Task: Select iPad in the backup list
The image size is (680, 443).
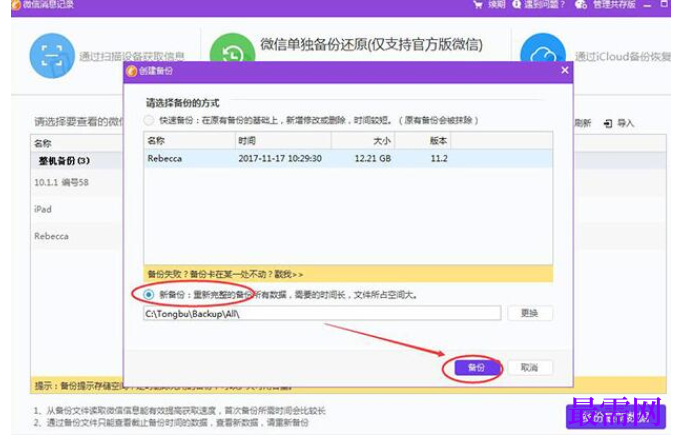Action: click(43, 209)
